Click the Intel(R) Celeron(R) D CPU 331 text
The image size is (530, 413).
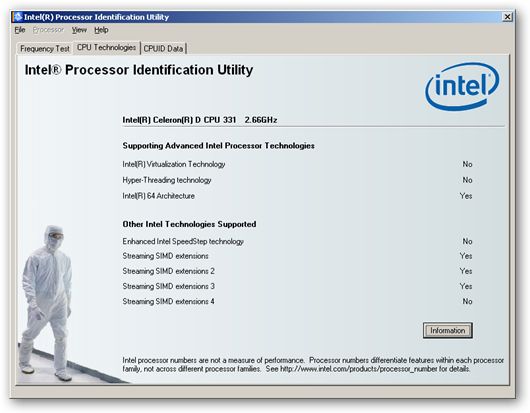(179, 120)
